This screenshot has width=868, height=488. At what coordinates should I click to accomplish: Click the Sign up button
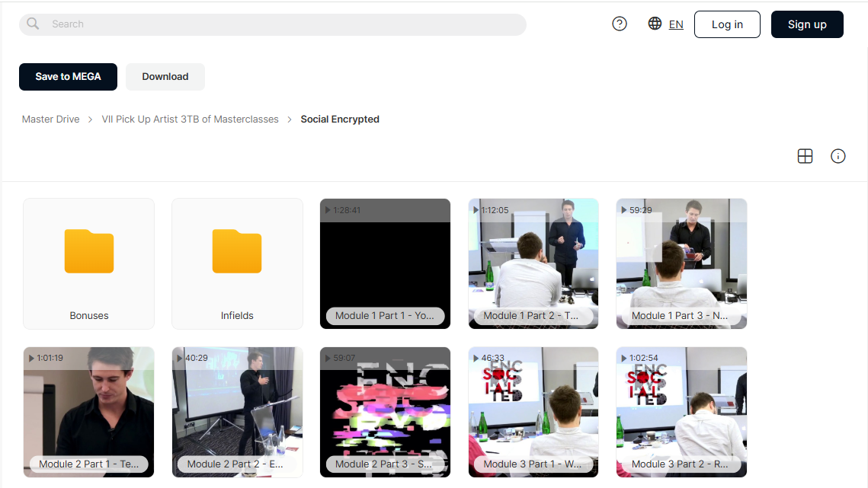[807, 24]
